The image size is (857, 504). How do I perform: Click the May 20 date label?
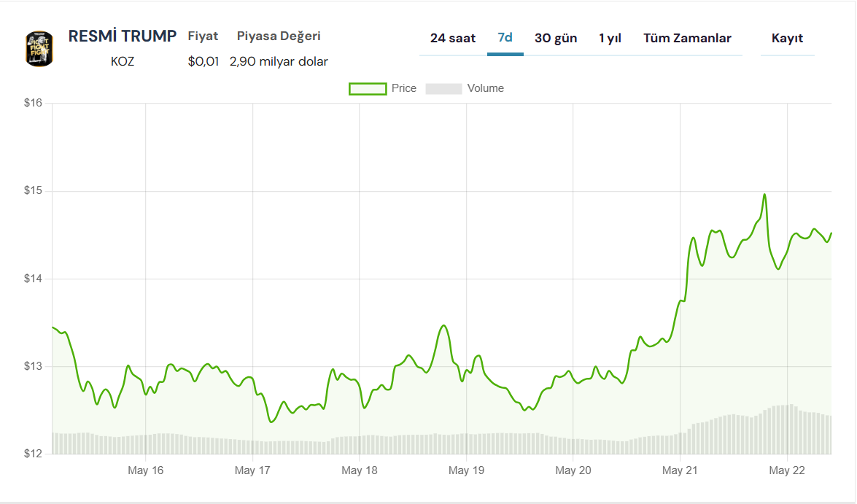point(573,470)
